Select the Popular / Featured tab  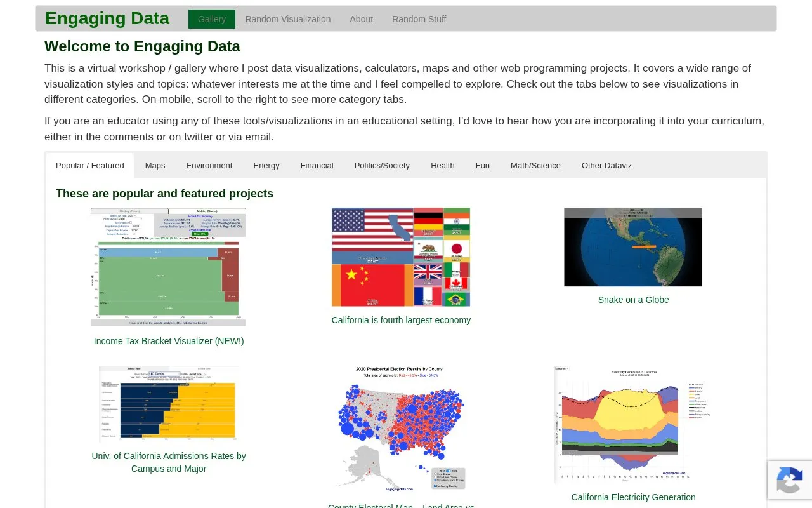[90, 166]
